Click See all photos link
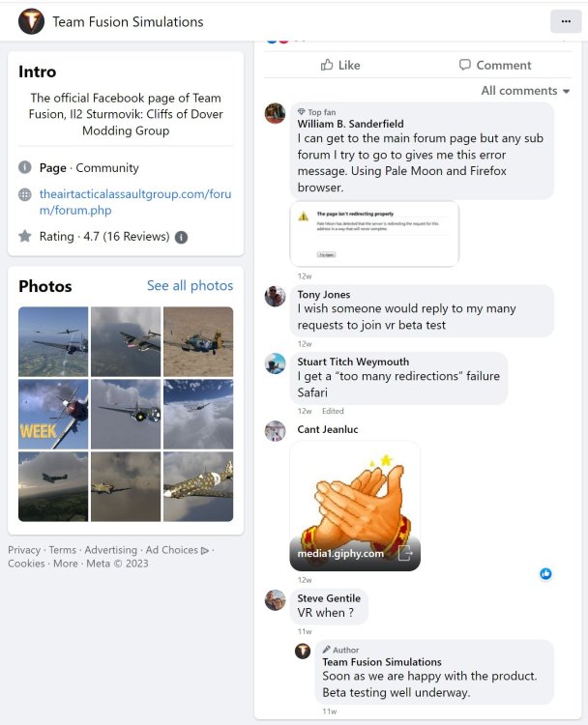 coord(190,286)
